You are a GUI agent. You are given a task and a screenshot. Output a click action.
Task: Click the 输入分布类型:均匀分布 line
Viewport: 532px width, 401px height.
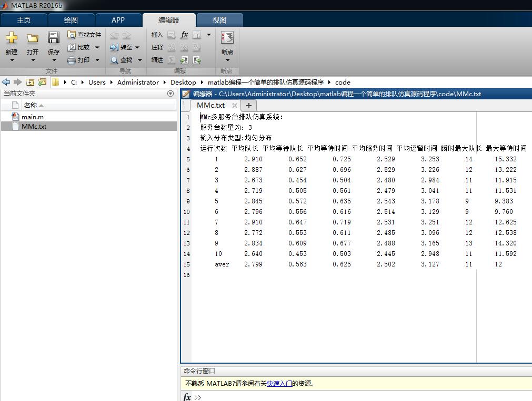pos(236,138)
